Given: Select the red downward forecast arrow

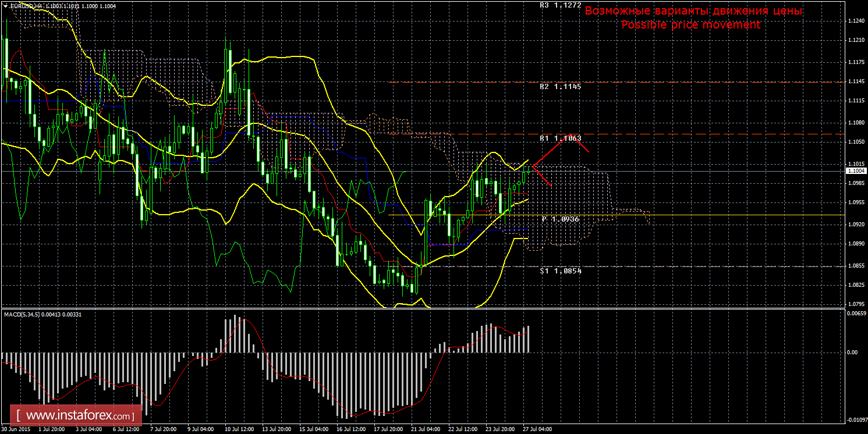Looking at the screenshot, I should coord(543,176).
